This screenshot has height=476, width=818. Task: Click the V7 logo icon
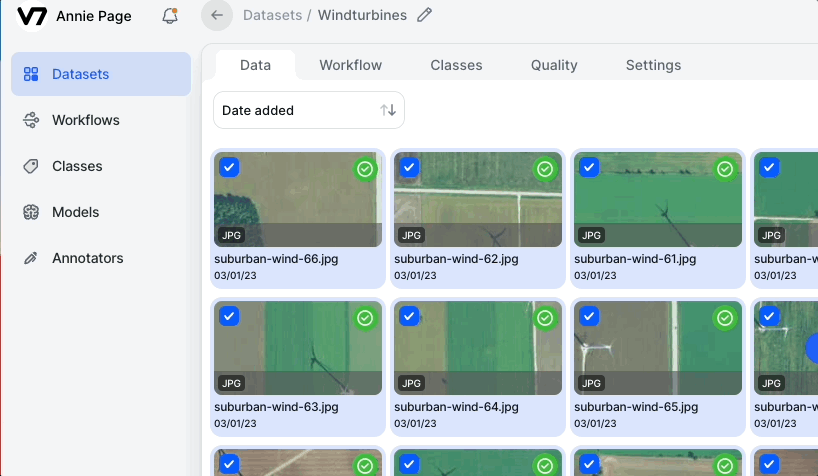pos(32,16)
